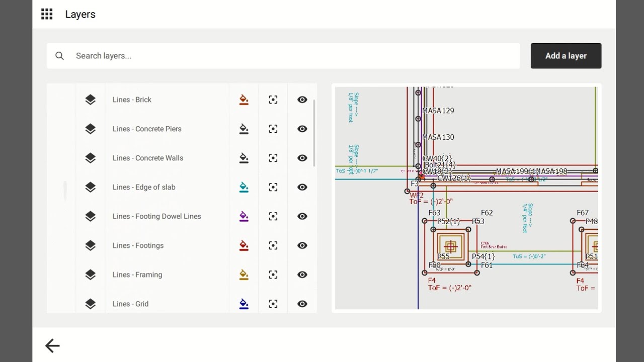Zoom to Lines - Framing extents
This screenshot has height=362, width=644.
273,275
